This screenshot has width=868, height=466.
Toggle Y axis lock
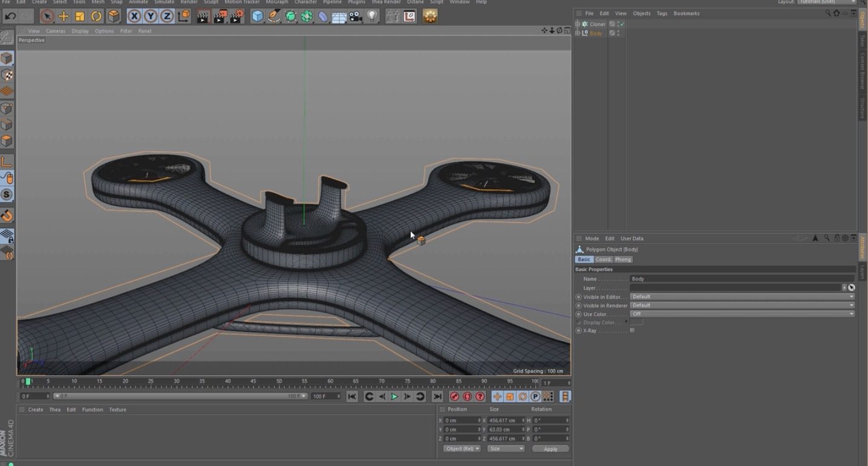coord(151,16)
